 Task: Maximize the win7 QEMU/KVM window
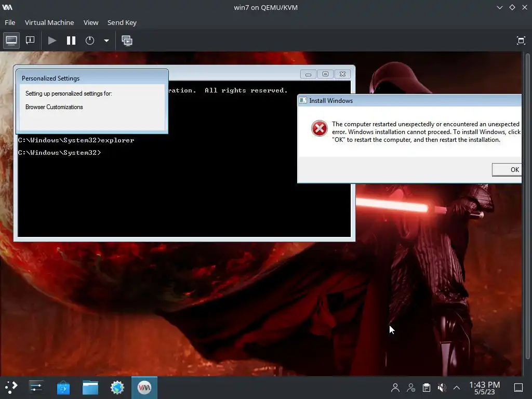click(512, 7)
